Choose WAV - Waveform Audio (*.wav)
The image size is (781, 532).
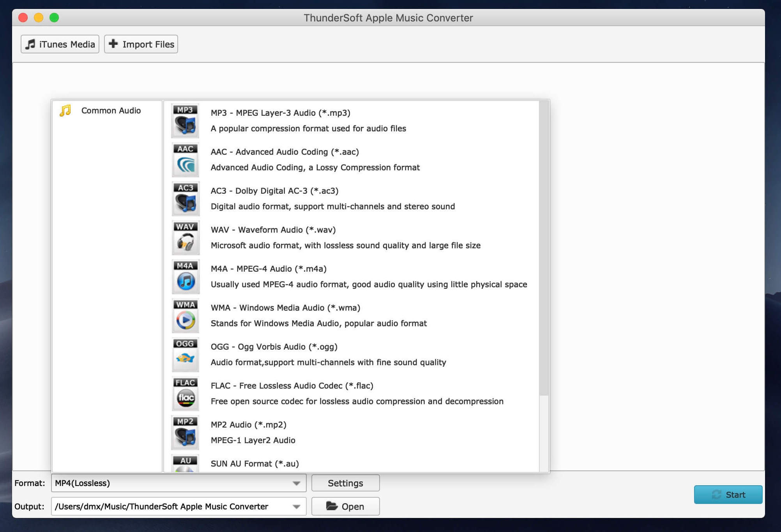(273, 230)
